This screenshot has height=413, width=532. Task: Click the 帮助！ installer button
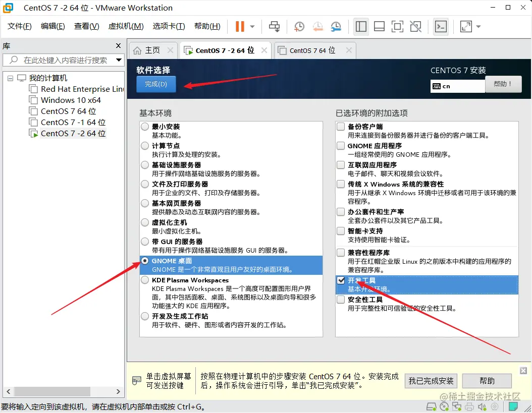point(503,84)
